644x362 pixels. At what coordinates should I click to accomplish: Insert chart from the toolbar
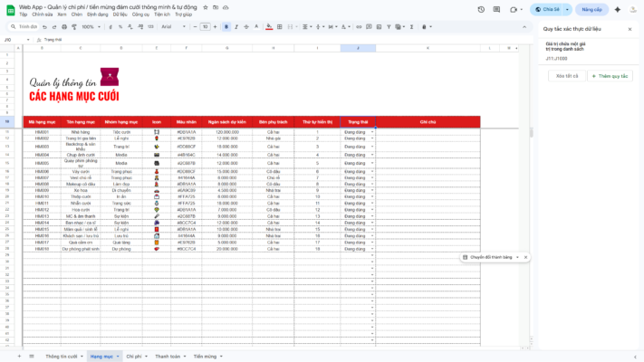point(379,26)
